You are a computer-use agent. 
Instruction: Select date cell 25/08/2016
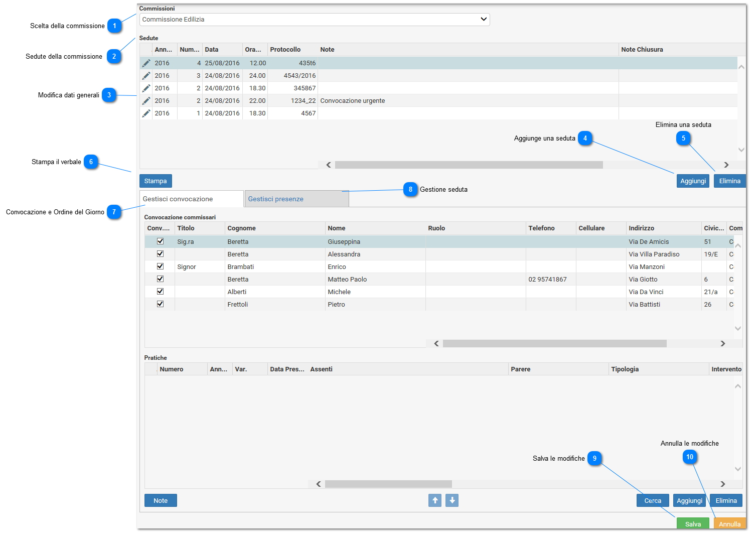point(222,63)
